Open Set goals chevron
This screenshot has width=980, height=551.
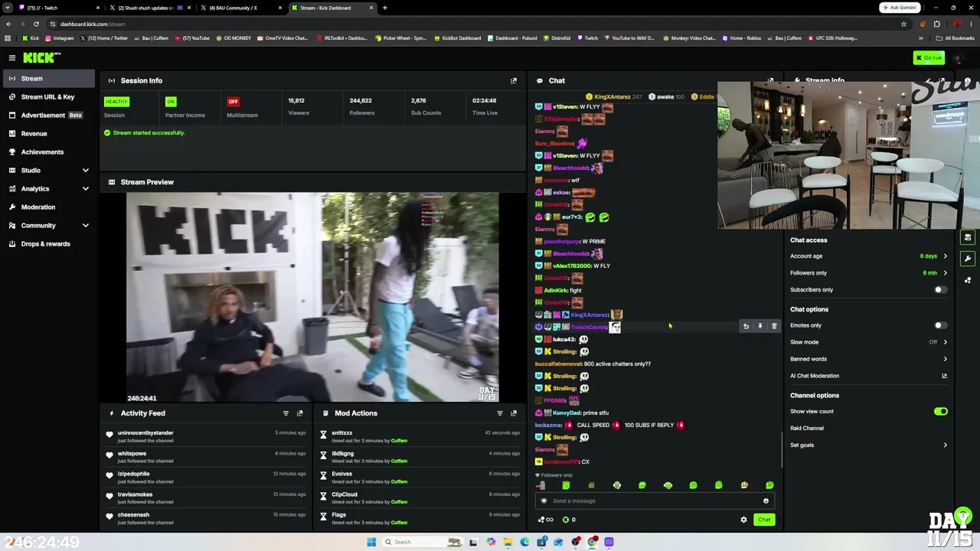(x=945, y=445)
